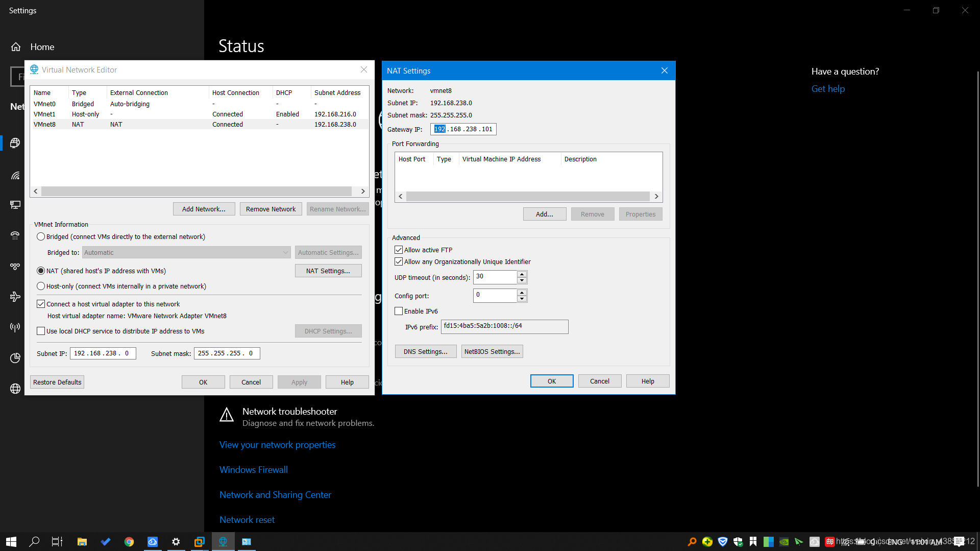
Task: Click into the Gateway IP field
Action: click(x=463, y=129)
